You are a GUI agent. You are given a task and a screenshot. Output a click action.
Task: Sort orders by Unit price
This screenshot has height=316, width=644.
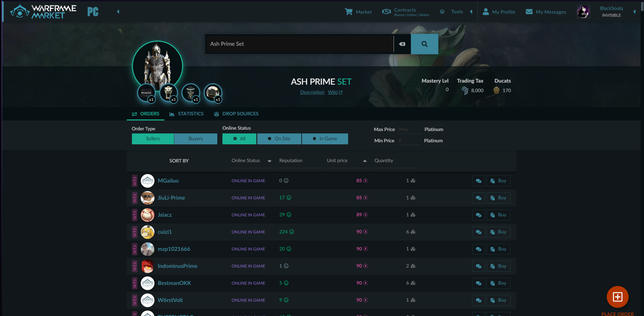347,161
